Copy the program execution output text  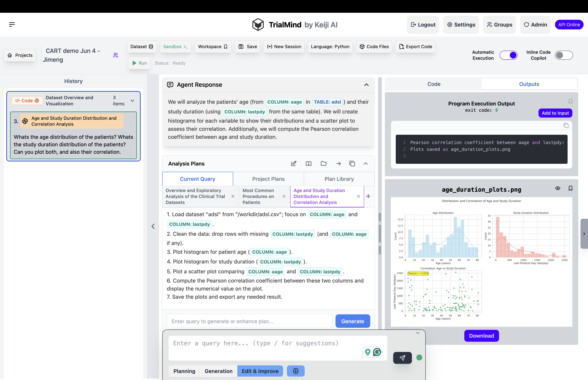pos(566,126)
